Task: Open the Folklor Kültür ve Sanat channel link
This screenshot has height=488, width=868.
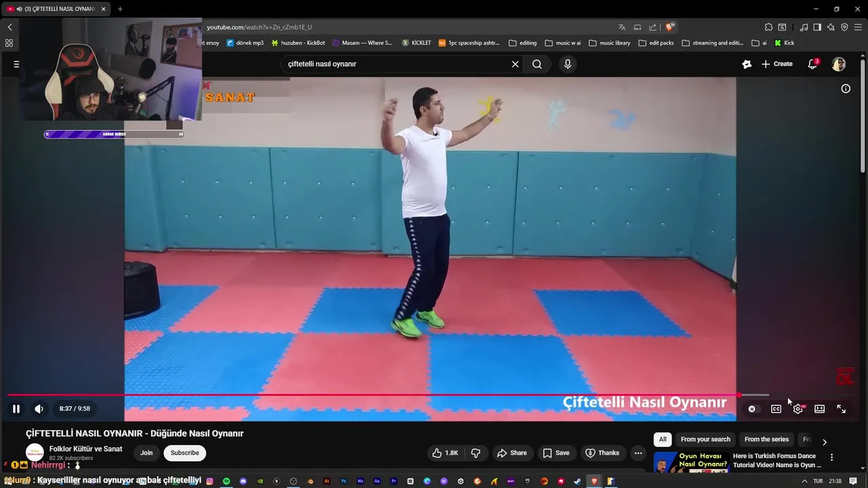Action: (86, 449)
